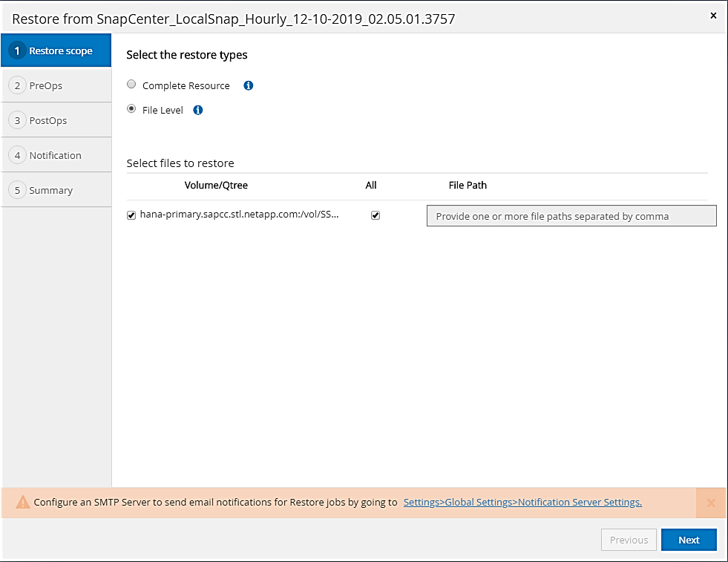Open Notification Server Settings link

click(x=522, y=503)
